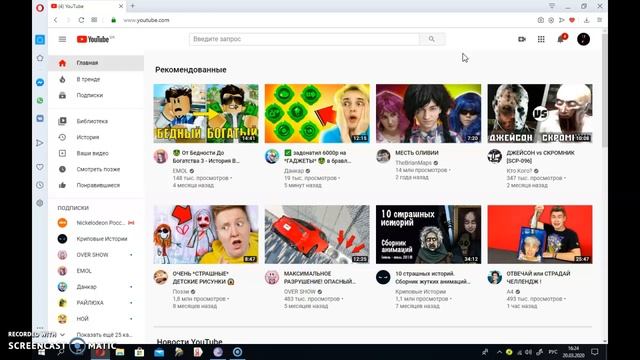
Task: Open 10 страшных историй thumbnail
Action: click(429, 234)
